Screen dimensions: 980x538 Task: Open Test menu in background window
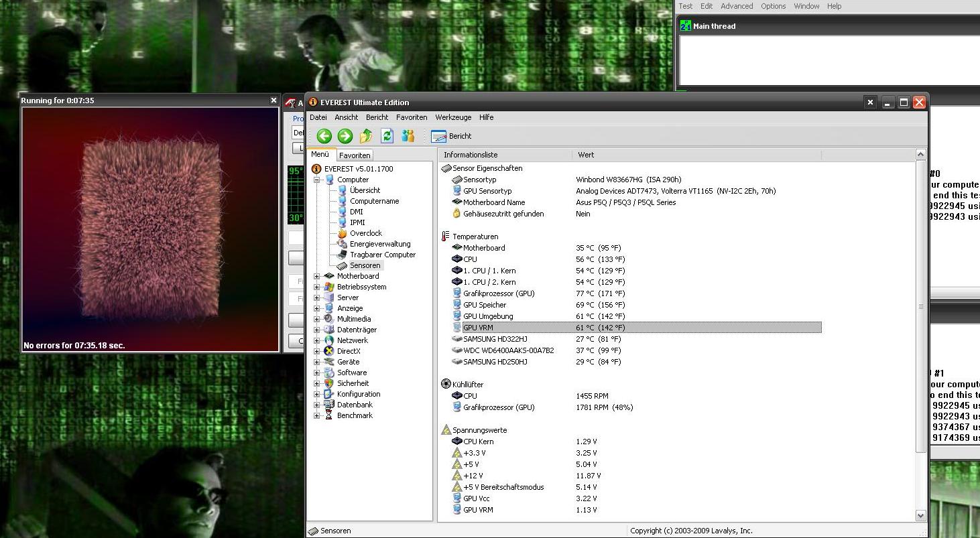[x=686, y=6]
